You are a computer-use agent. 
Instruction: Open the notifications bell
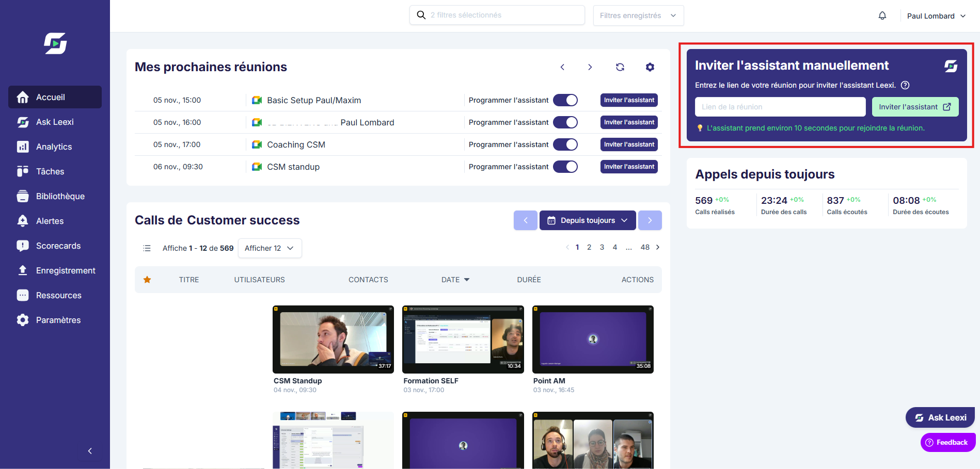coord(882,15)
